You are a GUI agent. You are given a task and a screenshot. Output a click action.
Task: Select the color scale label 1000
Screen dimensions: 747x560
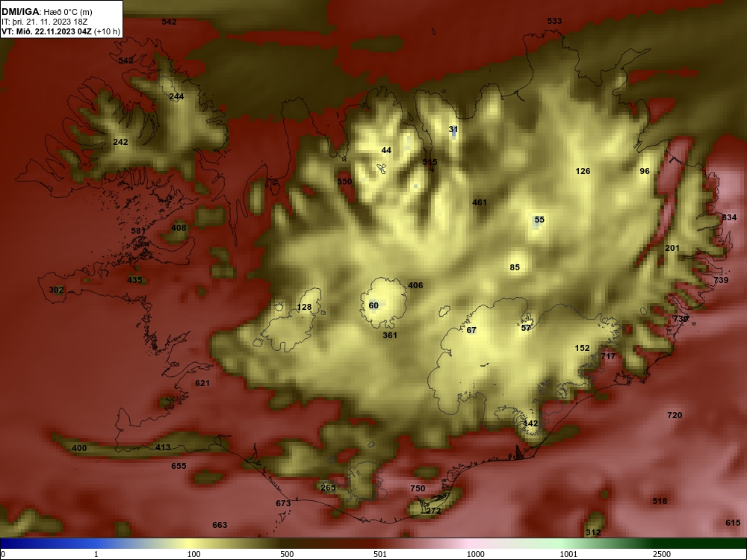point(475,554)
